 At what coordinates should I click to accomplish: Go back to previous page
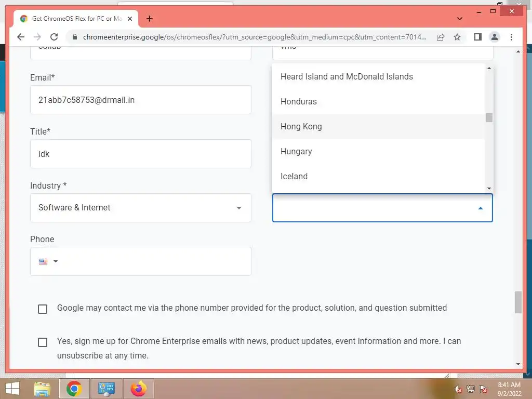coord(21,37)
